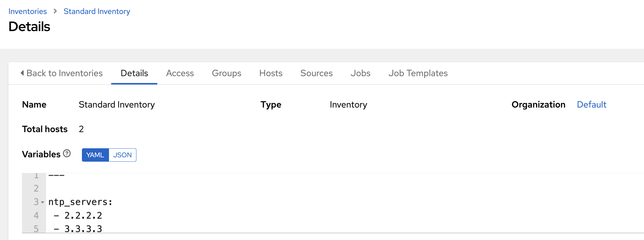
Task: Select the ntp_servers text on line 3
Action: (x=80, y=202)
